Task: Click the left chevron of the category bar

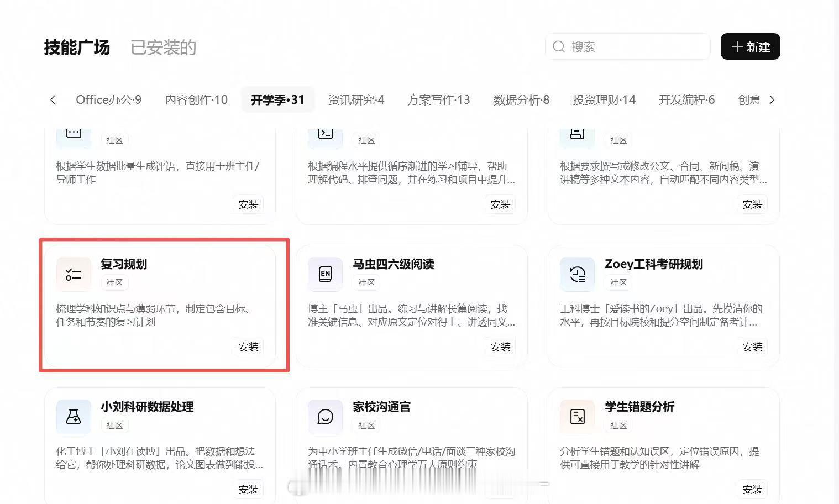Action: point(53,100)
